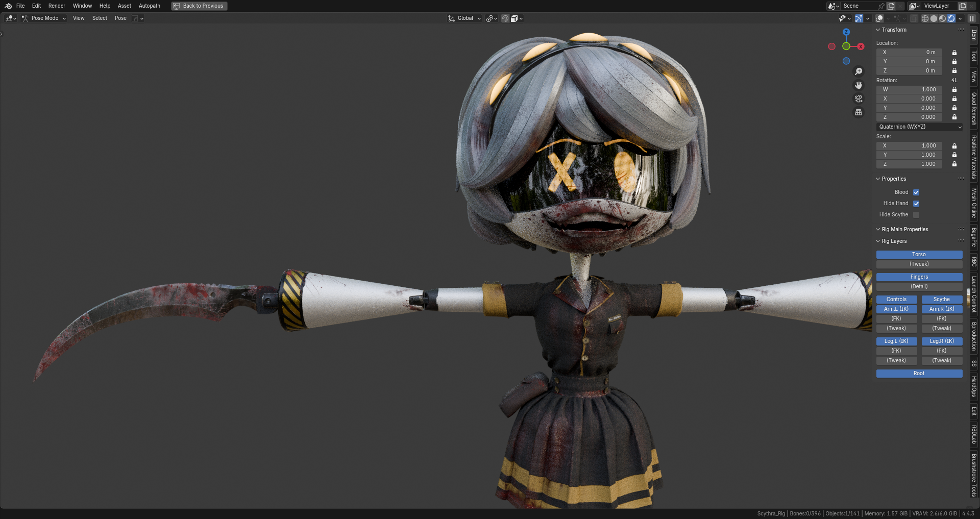Collapse the Transform panel
This screenshot has width=980, height=519.
[x=878, y=30]
